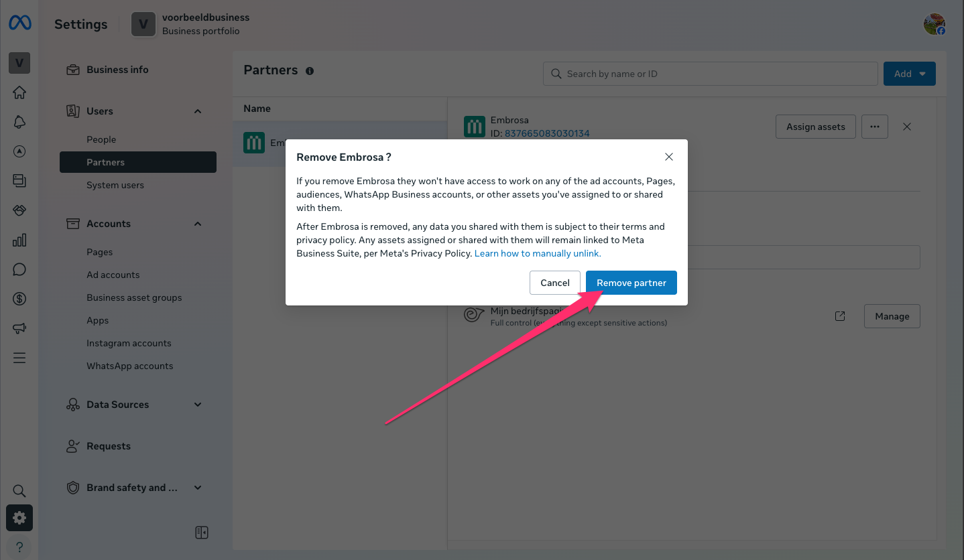This screenshot has height=560, width=964.
Task: Open the Help question mark icon
Action: (19, 547)
